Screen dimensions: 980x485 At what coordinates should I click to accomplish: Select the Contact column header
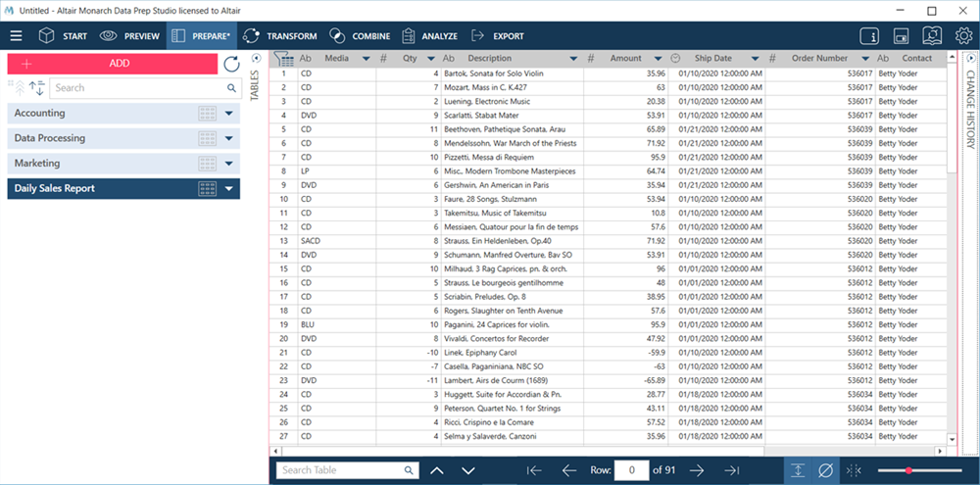click(915, 58)
